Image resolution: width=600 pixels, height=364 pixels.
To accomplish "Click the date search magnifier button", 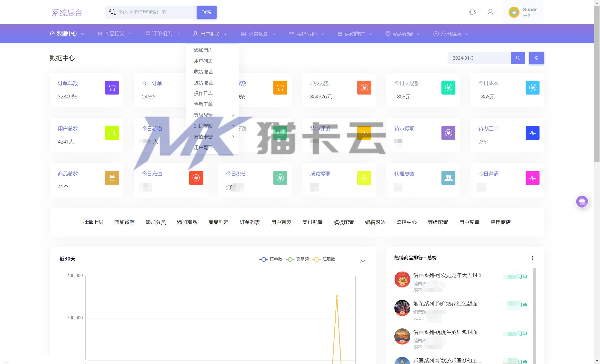I will coord(518,58).
